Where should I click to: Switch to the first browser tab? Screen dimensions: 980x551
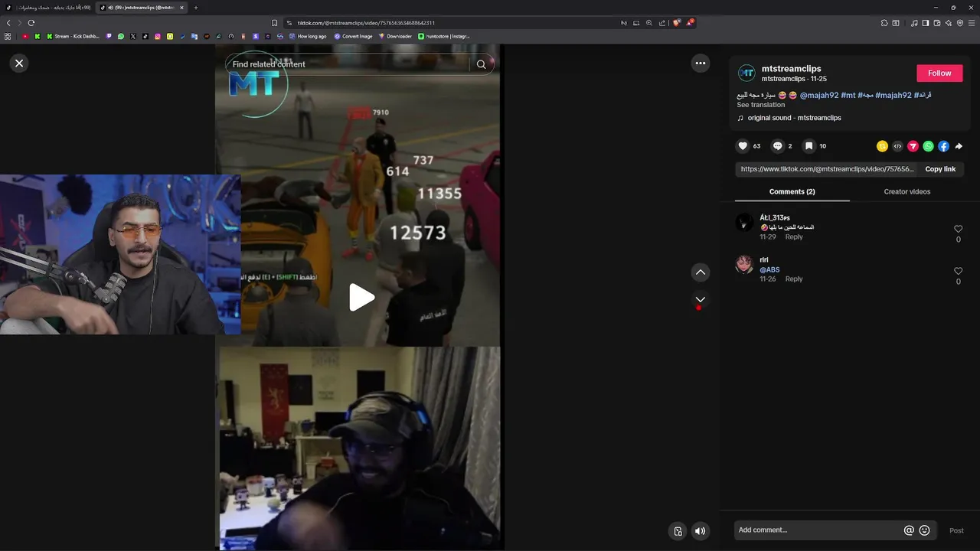[x=48, y=8]
